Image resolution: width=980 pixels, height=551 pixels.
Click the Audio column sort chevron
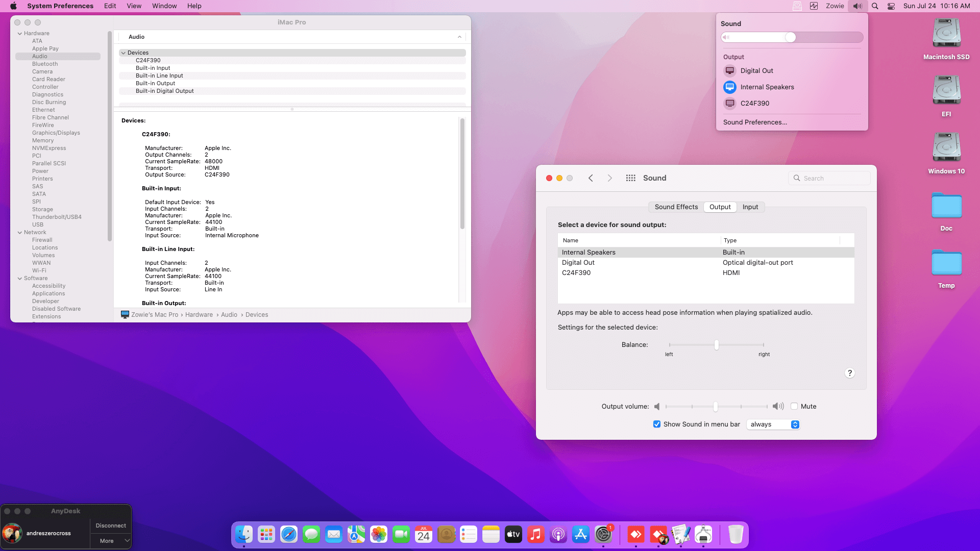[x=459, y=37]
